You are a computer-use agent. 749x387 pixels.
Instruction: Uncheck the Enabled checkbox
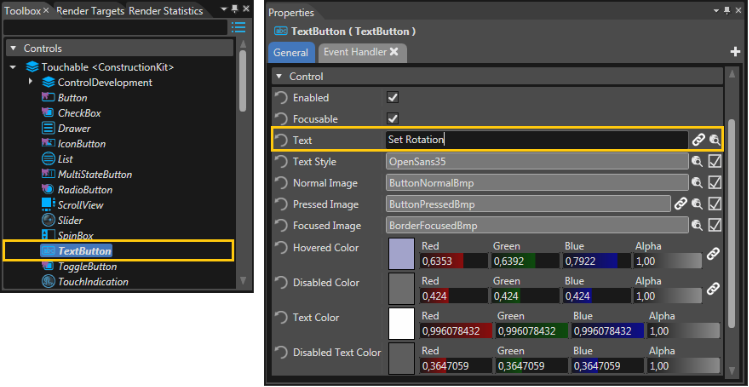393,97
